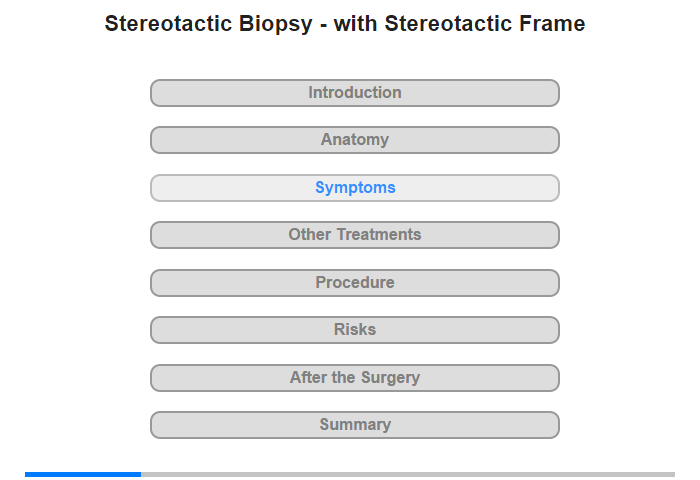This screenshot has width=700, height=480.
Task: Click the blue Symptoms label
Action: click(355, 188)
